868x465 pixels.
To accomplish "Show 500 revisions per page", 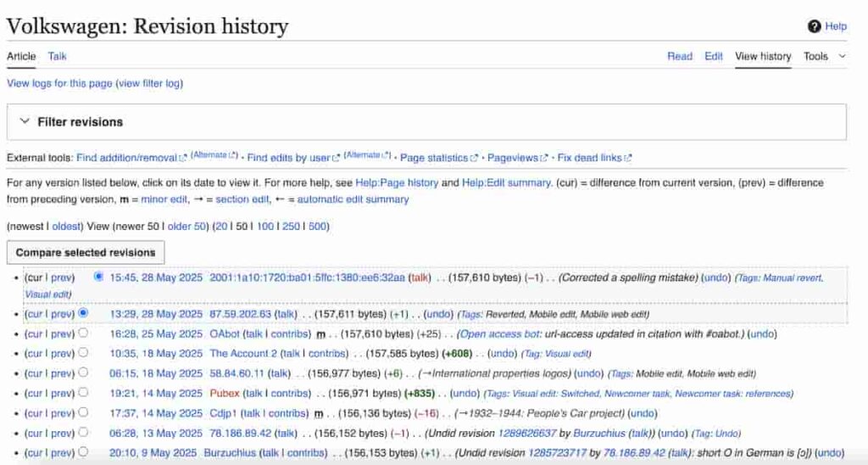I will (x=318, y=227).
